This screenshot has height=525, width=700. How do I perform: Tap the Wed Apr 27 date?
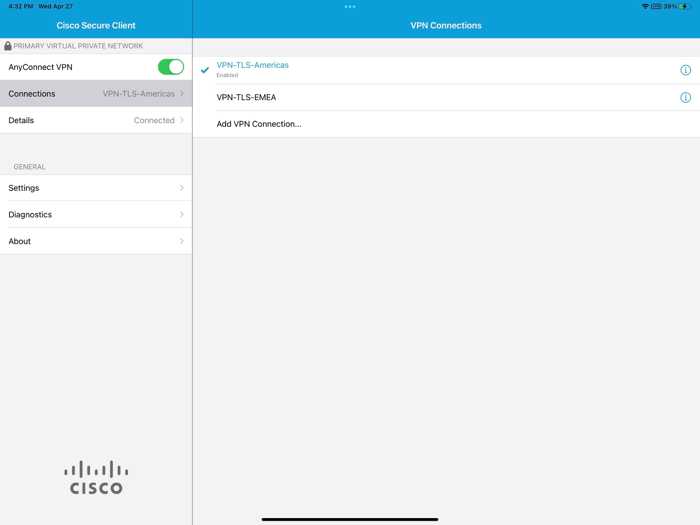point(56,6)
